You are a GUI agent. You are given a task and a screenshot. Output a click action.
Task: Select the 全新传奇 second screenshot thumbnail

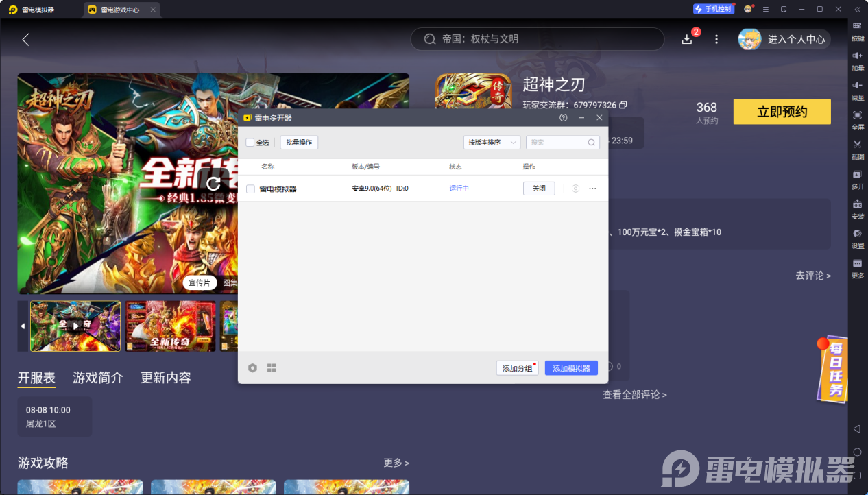tap(170, 326)
